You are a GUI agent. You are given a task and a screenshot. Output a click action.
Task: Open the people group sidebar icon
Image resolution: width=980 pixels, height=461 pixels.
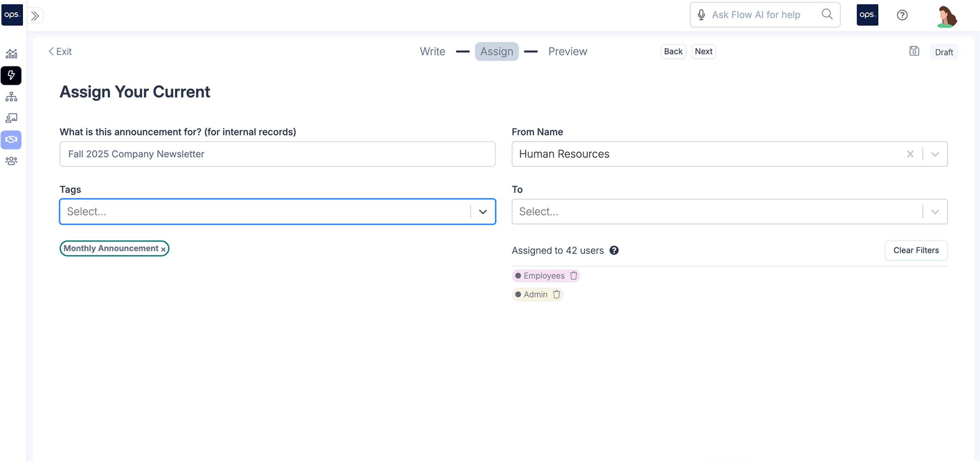pyautogui.click(x=11, y=161)
